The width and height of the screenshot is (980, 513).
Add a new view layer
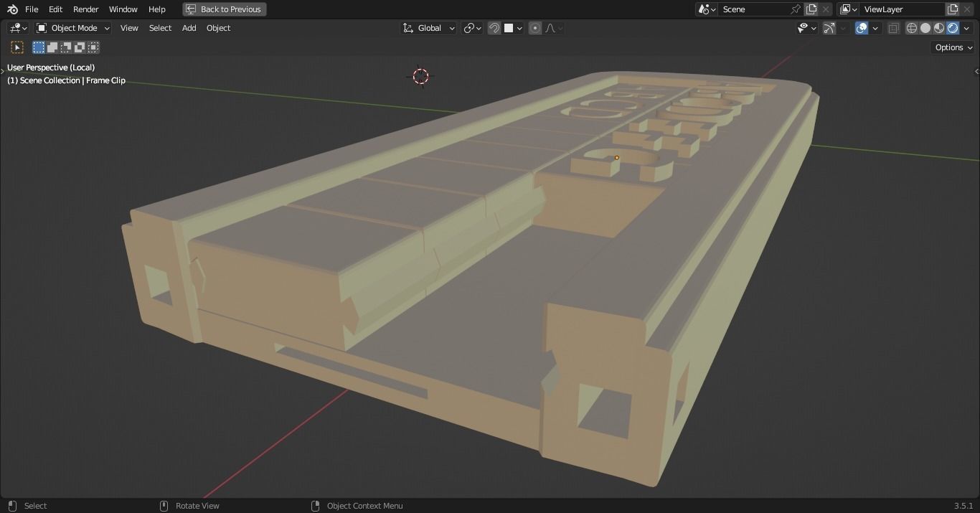(953, 9)
